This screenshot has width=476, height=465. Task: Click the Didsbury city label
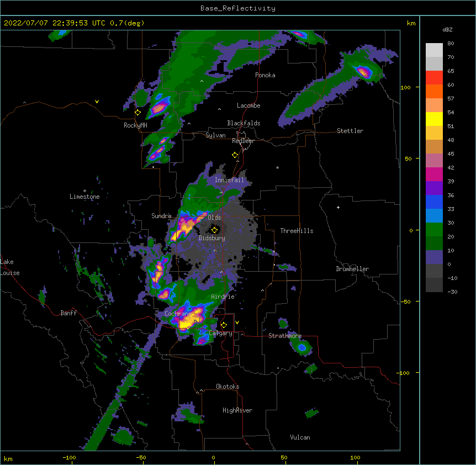click(x=212, y=238)
